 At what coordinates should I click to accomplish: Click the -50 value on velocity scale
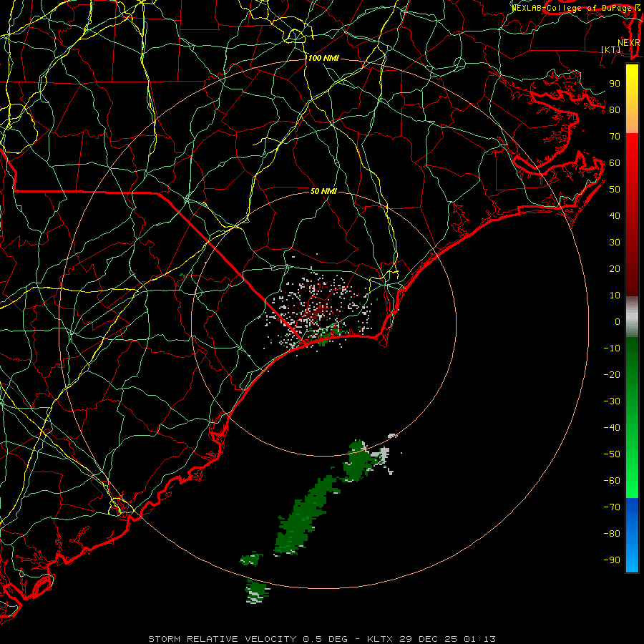(612, 454)
